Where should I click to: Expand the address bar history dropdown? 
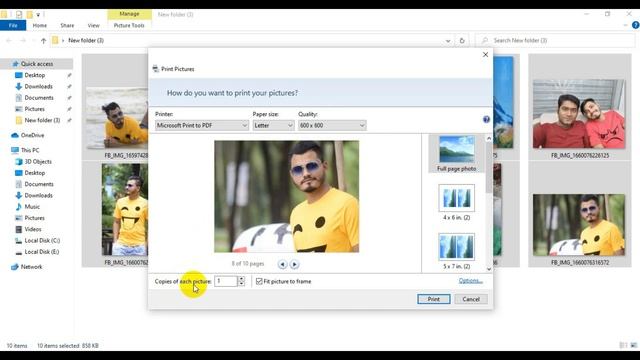[448, 40]
